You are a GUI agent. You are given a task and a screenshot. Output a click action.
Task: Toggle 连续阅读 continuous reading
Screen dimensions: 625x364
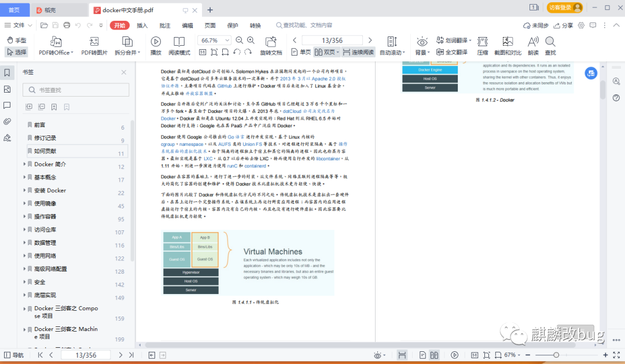tap(358, 52)
